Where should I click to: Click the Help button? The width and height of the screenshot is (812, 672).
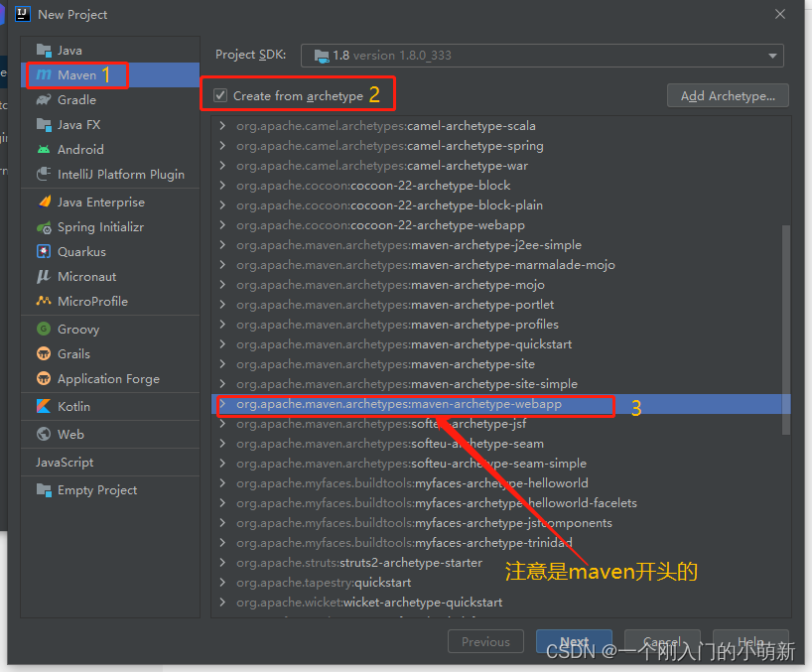point(750,642)
